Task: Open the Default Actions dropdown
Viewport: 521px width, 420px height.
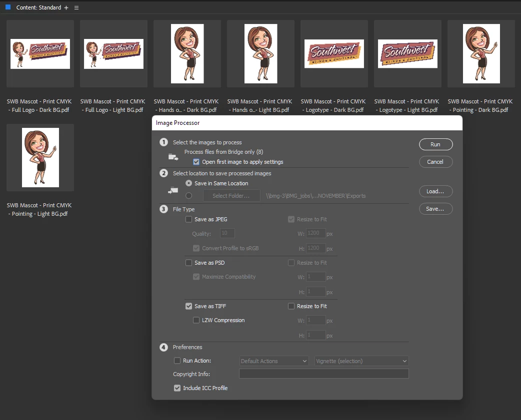Action: (x=274, y=361)
